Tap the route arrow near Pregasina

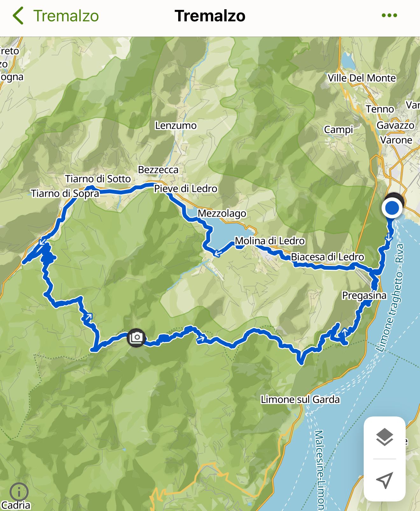click(345, 332)
